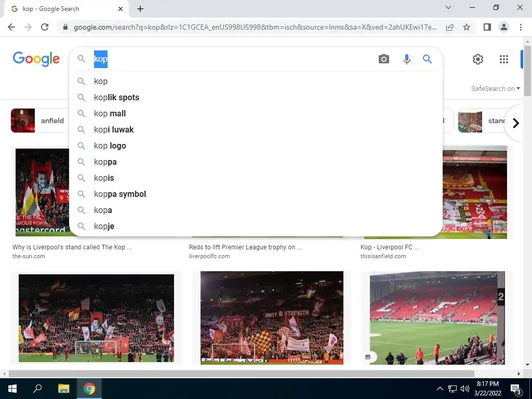Click the search input field with 'kop'
This screenshot has height=399, width=532.
(232, 59)
